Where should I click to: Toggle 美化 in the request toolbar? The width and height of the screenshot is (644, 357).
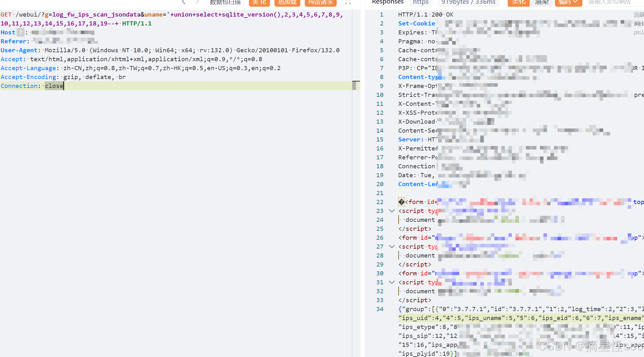pos(259,2)
